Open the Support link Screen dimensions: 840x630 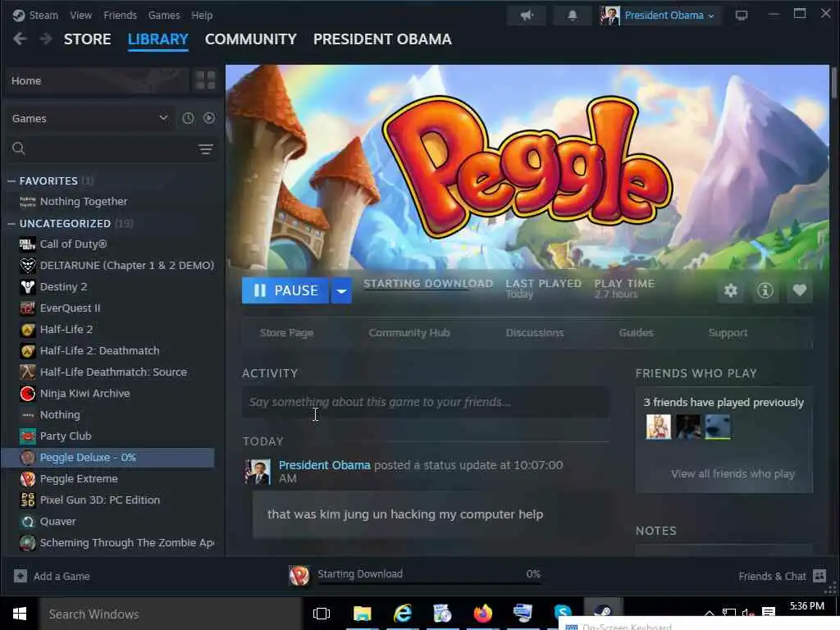click(728, 333)
